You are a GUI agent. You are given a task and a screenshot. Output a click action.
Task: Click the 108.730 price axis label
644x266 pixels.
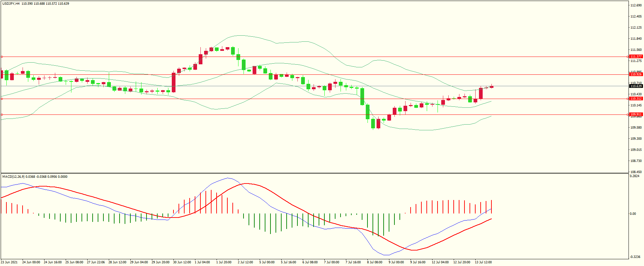pyautogui.click(x=636, y=161)
